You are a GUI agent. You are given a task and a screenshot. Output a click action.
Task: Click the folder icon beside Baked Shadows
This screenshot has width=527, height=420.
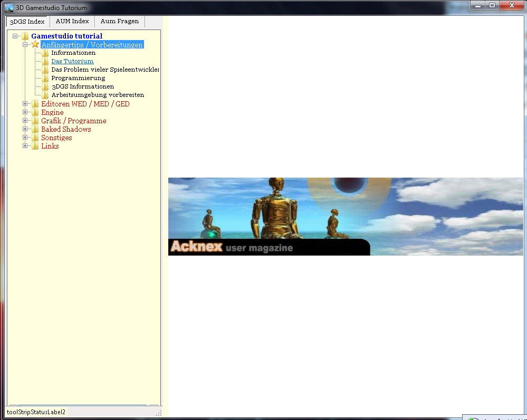[x=35, y=129]
